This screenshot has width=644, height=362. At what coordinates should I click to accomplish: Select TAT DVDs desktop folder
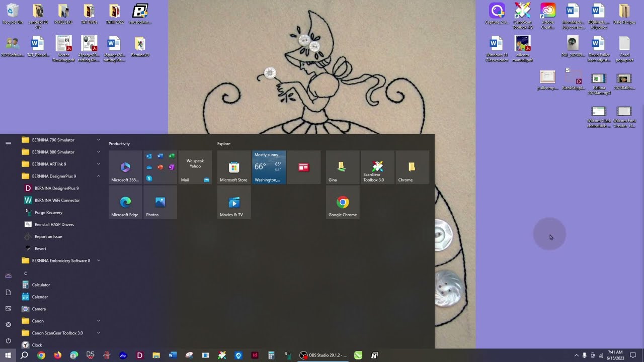pyautogui.click(x=89, y=14)
